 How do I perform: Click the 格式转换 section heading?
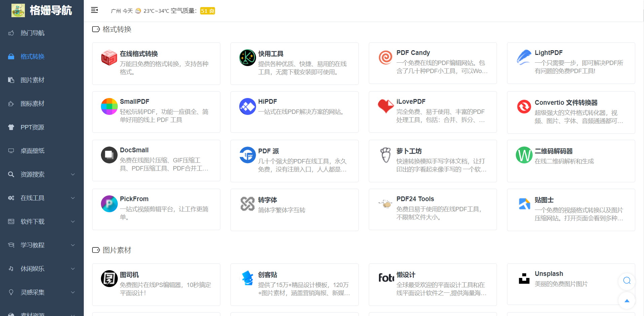(x=117, y=29)
